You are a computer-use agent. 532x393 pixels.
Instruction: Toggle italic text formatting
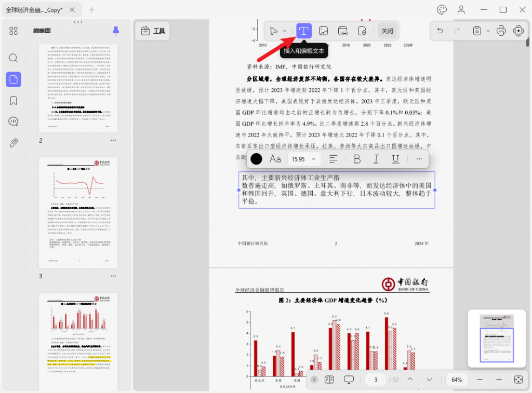coord(376,159)
